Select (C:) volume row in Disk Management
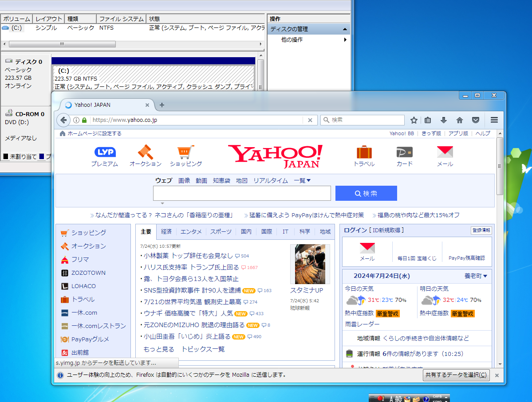 [133, 28]
